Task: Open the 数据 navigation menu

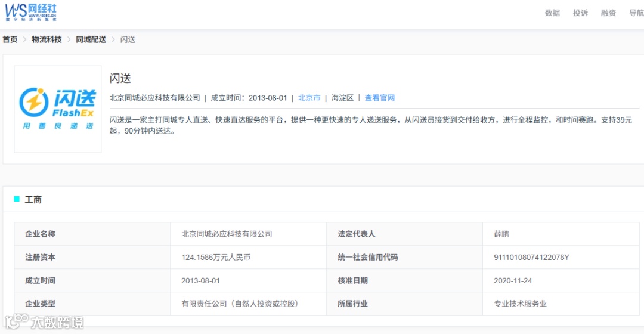Action: (x=552, y=13)
